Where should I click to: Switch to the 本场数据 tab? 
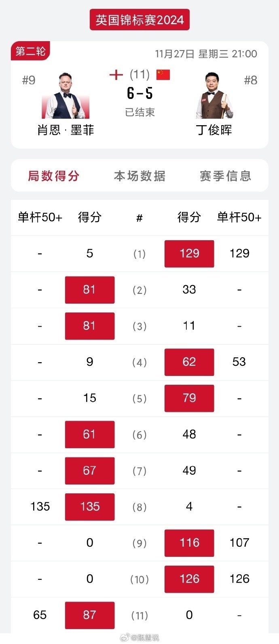point(139,176)
